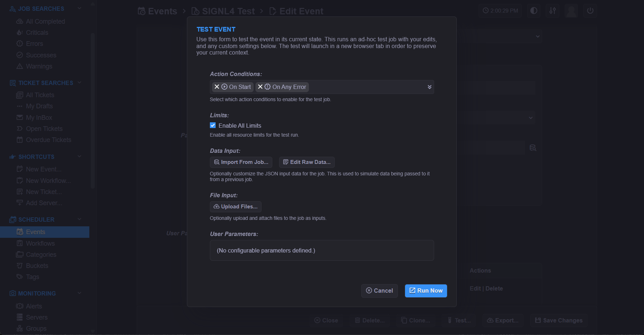The height and width of the screenshot is (335, 644).
Task: Toggle the Enable All Limits checkbox
Action: coord(213,126)
